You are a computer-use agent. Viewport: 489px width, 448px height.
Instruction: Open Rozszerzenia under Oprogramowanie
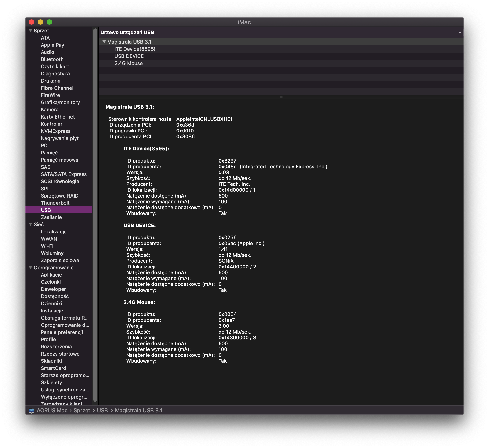coord(56,347)
